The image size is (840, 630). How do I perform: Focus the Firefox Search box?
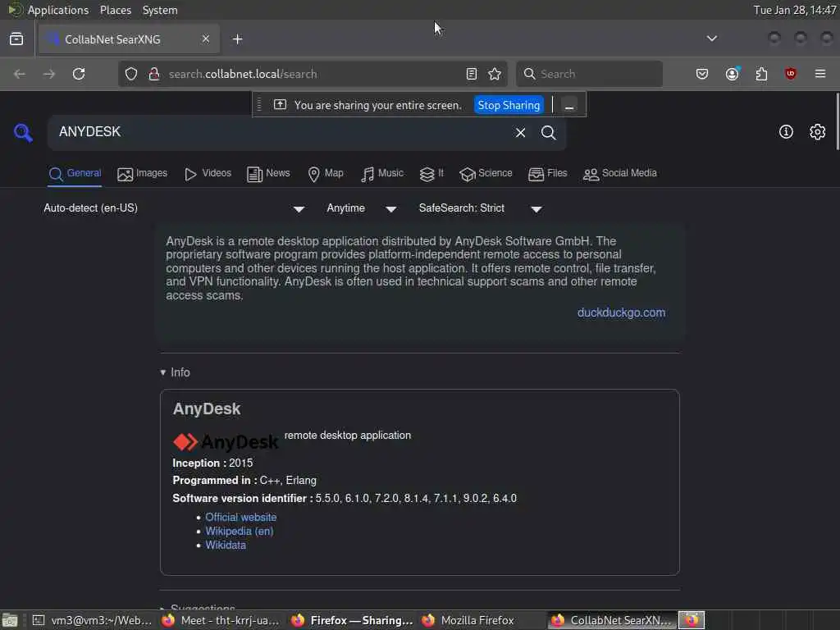coord(589,74)
